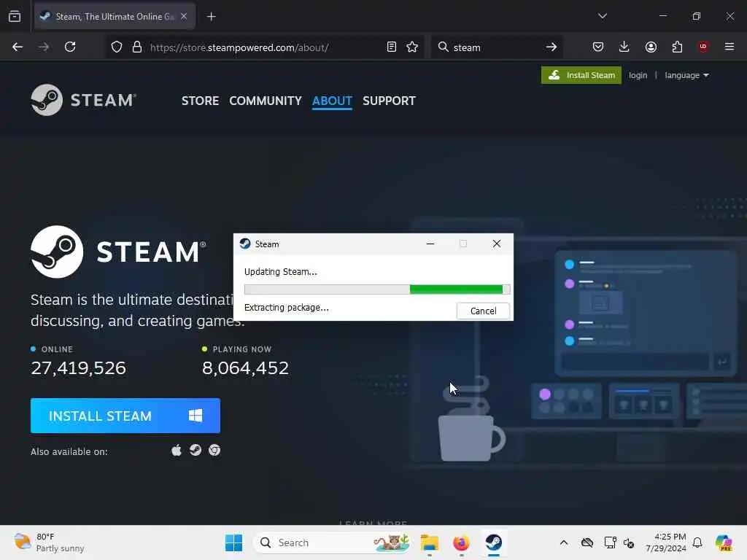Submit search with the arrow button

(551, 47)
